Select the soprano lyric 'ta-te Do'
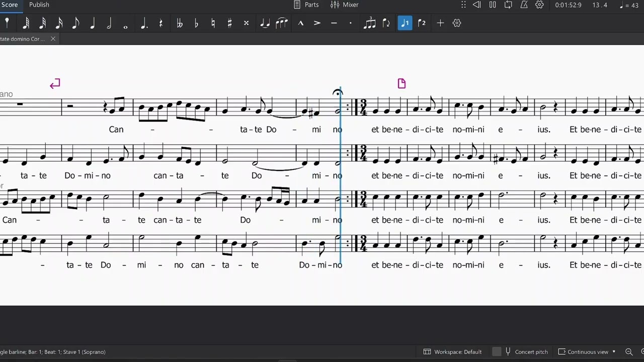644x362 pixels. tap(258, 130)
